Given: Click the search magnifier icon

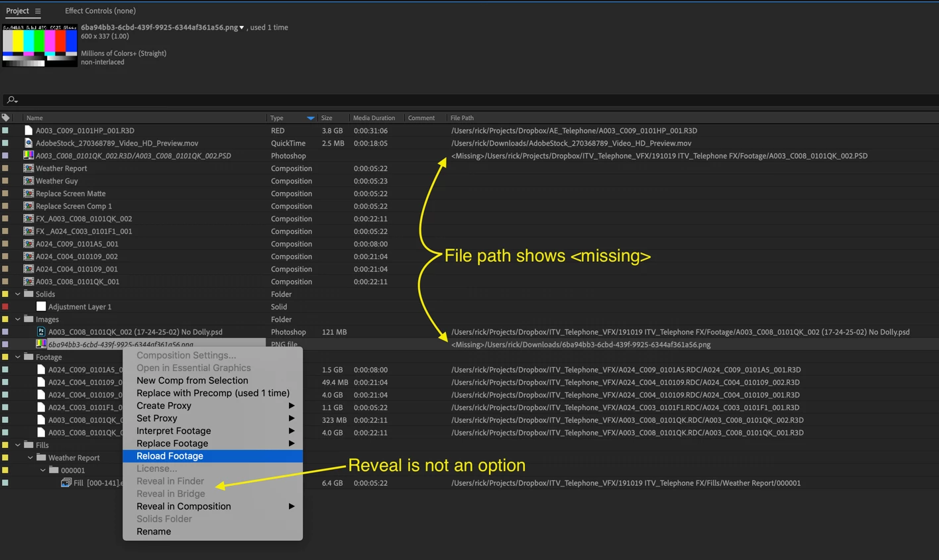Looking at the screenshot, I should coord(11,100).
